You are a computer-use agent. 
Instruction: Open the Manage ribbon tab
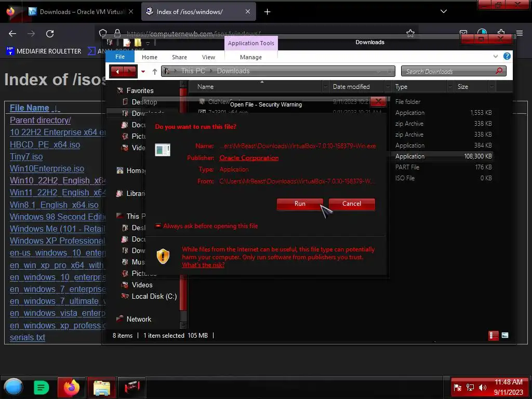251,57
